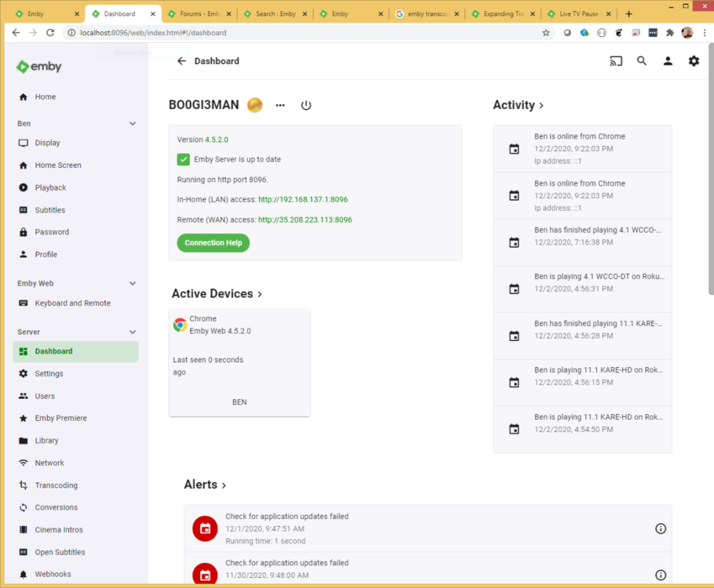
Task: Click the server power icon
Action: (x=306, y=105)
